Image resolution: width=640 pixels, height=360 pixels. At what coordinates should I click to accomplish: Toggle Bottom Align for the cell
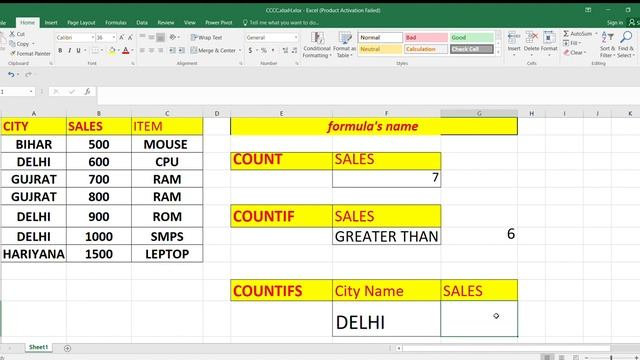click(160, 38)
